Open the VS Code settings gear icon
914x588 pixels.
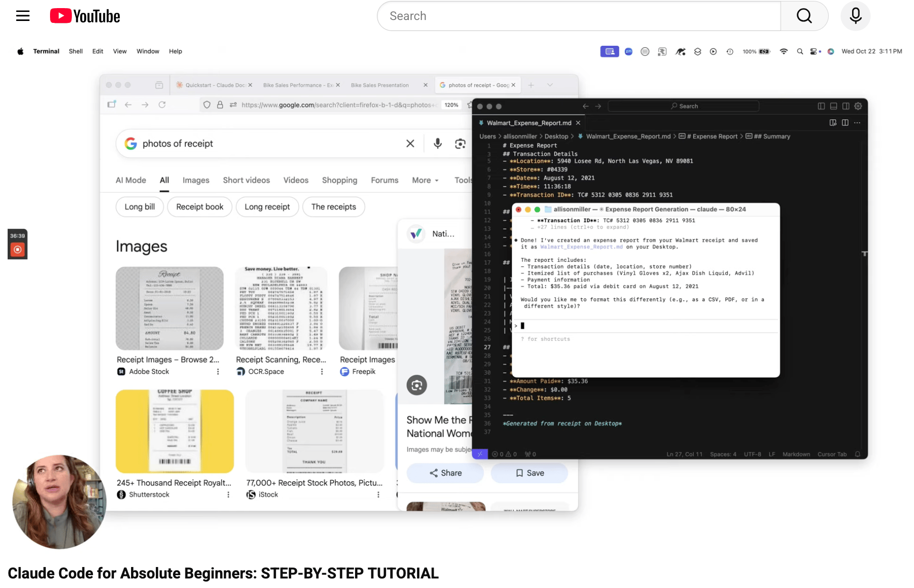point(858,106)
